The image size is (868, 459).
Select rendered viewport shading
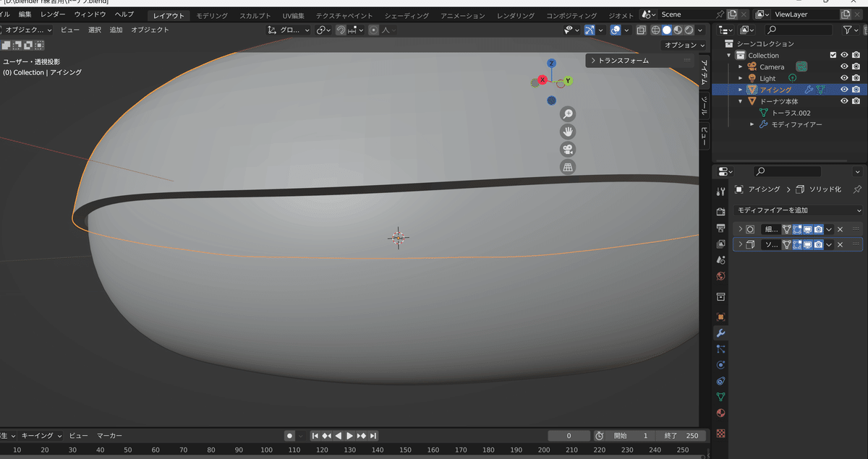pos(690,30)
